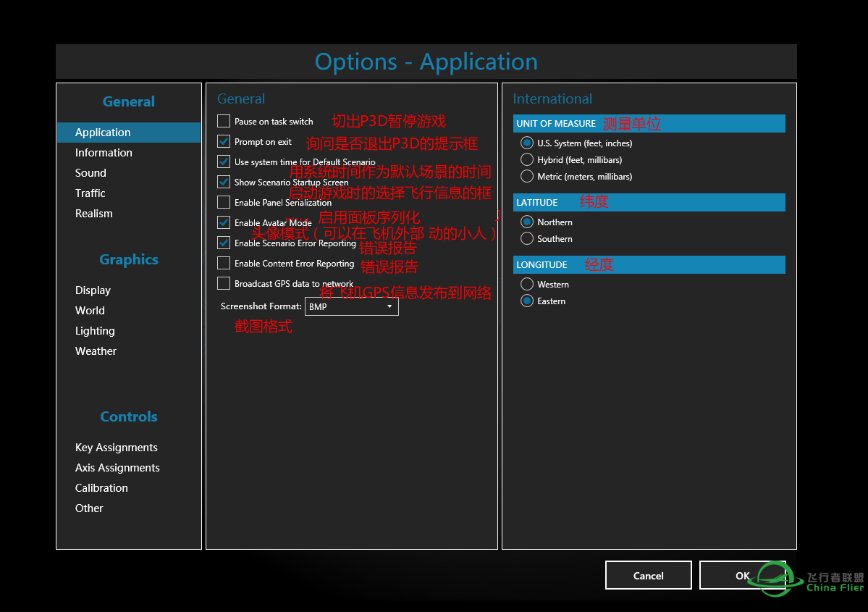Open Key Assignments under Controls

(116, 447)
